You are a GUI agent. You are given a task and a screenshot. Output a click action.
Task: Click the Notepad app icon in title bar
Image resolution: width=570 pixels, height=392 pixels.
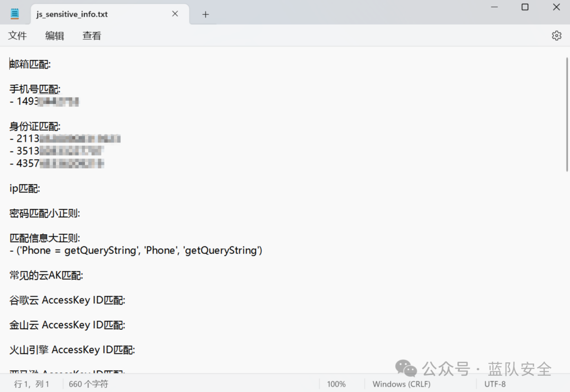pyautogui.click(x=15, y=14)
